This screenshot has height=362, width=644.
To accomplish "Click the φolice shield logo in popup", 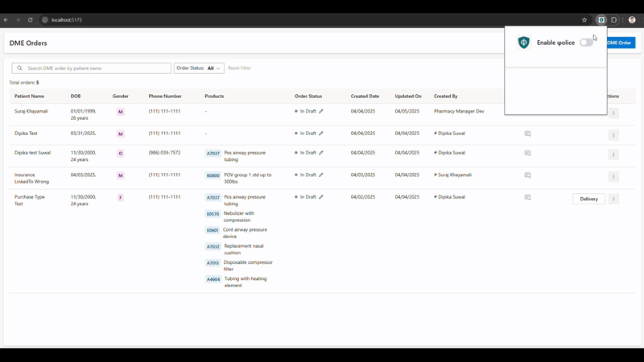I will [x=524, y=43].
